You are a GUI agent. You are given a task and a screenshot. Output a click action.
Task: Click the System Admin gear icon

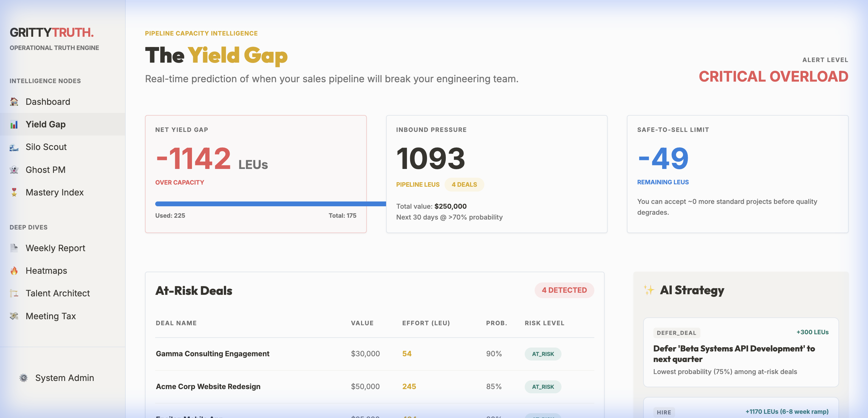(24, 378)
